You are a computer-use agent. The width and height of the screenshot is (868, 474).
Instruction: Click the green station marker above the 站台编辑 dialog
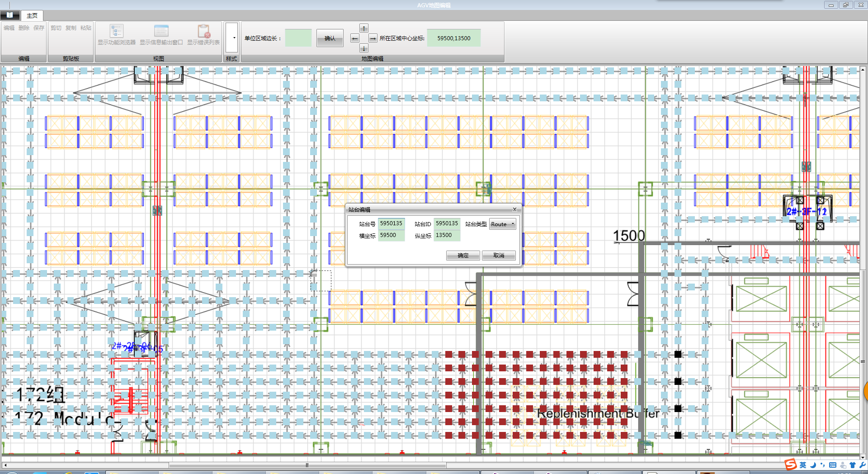tap(483, 189)
